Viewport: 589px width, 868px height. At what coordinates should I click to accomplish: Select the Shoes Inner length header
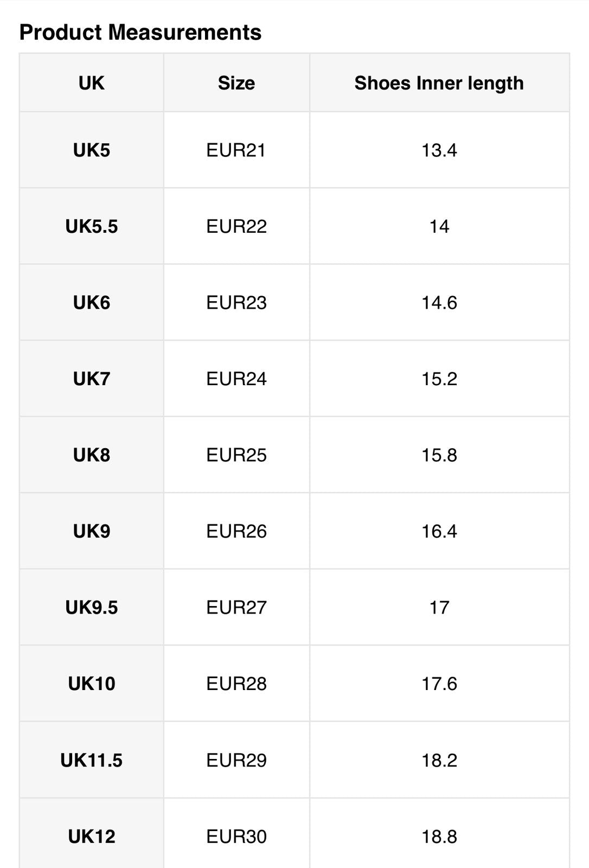tap(439, 83)
